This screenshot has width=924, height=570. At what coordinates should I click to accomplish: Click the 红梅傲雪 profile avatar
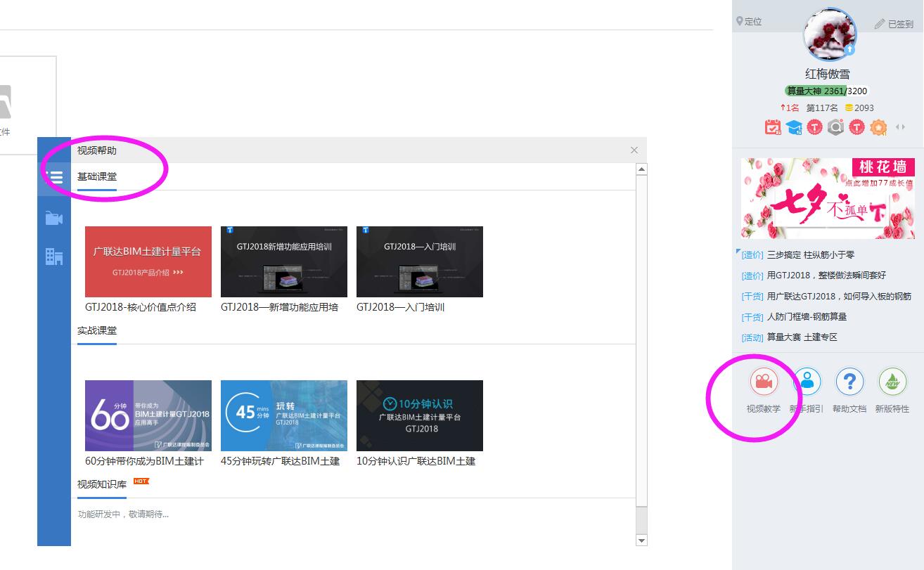830,34
